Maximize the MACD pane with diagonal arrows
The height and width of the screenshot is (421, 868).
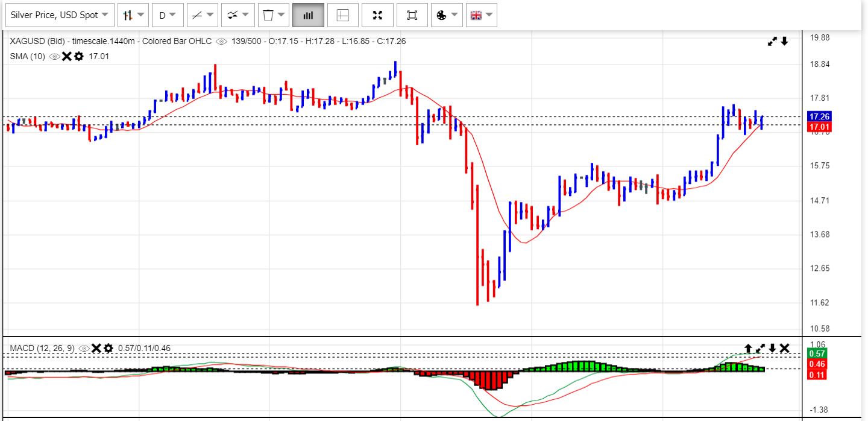[x=760, y=348]
